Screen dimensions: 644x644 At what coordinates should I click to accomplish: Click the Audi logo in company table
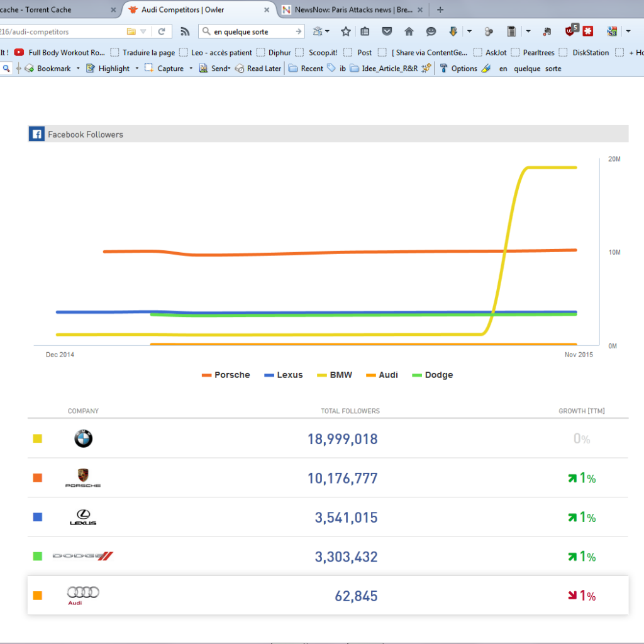click(82, 596)
